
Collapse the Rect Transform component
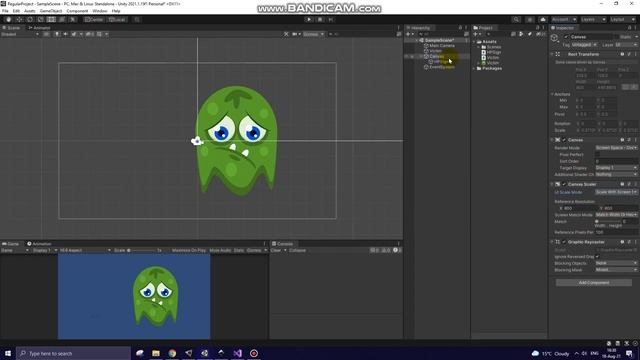[552, 54]
